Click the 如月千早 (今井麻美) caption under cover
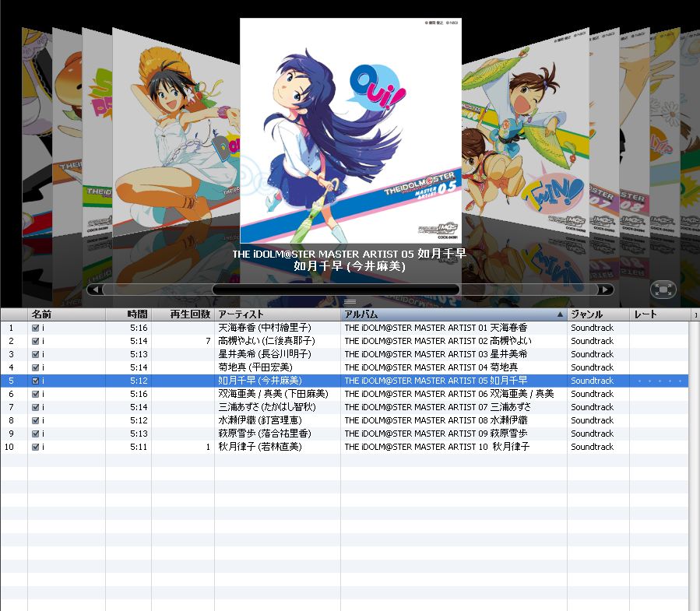700x611 pixels. point(350,266)
